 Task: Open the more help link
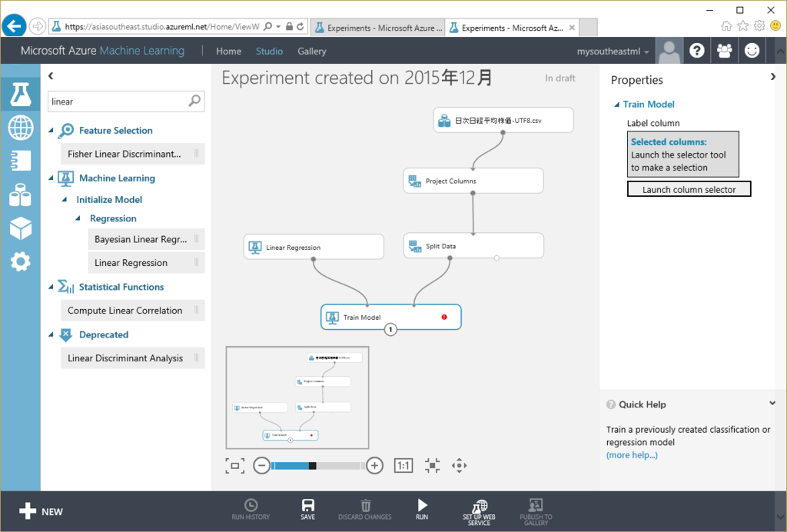coord(632,455)
